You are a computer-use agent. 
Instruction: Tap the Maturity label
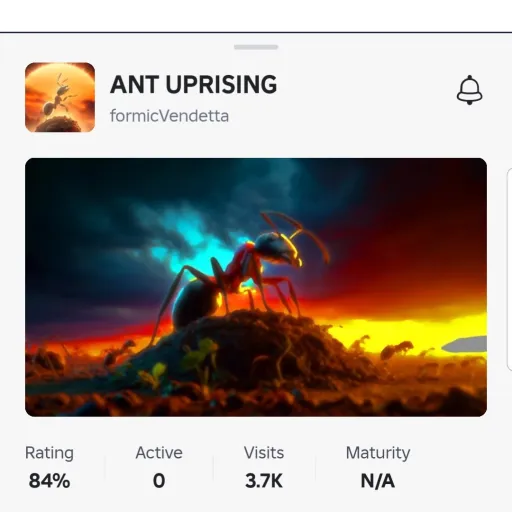point(378,453)
